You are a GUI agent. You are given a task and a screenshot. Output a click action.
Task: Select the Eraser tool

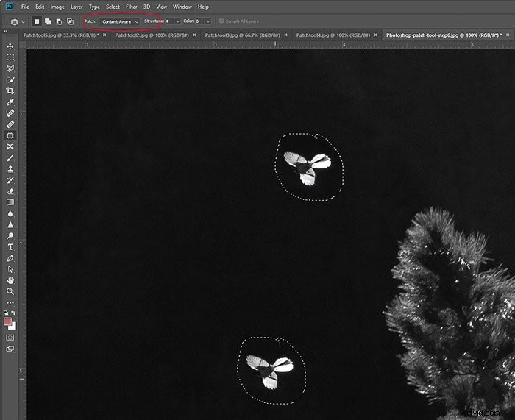[10, 191]
